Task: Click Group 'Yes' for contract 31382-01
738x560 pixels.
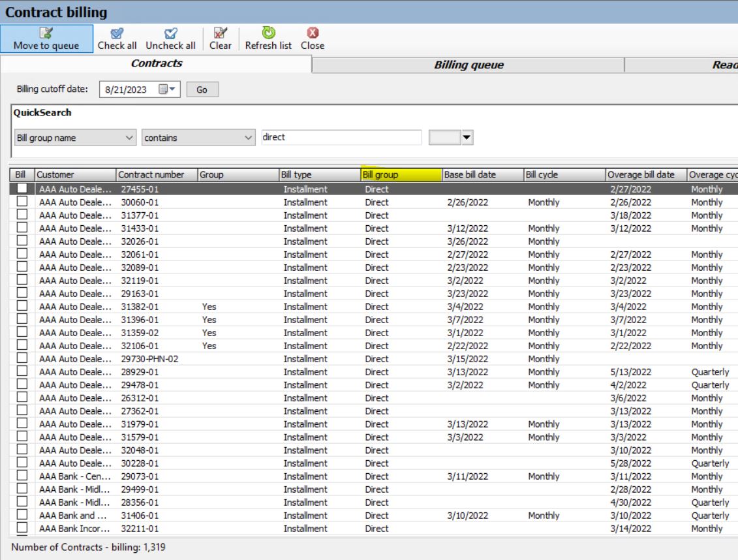Action: tap(209, 307)
